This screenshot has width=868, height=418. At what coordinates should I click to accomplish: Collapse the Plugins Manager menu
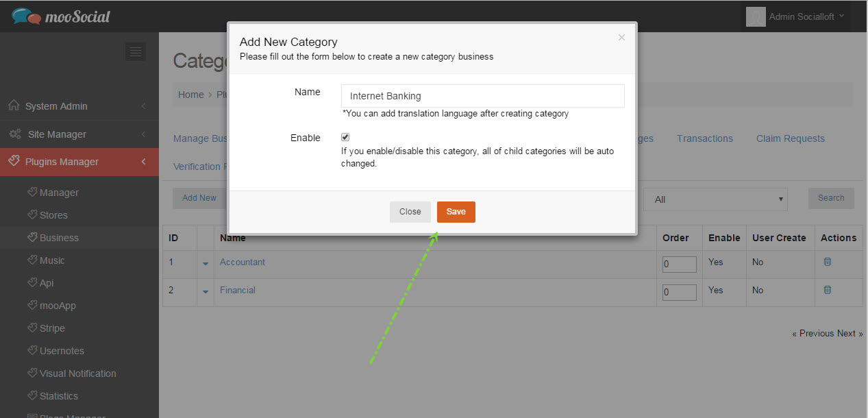79,162
